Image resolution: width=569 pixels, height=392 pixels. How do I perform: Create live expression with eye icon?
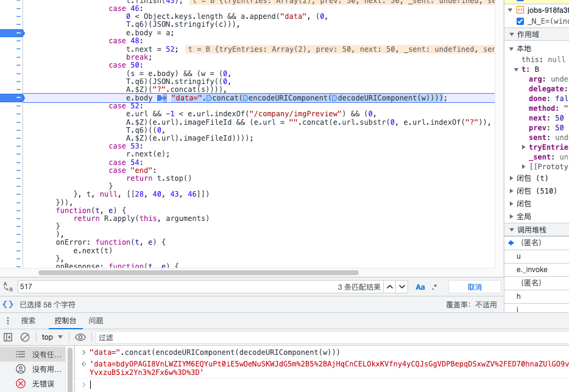[80, 337]
